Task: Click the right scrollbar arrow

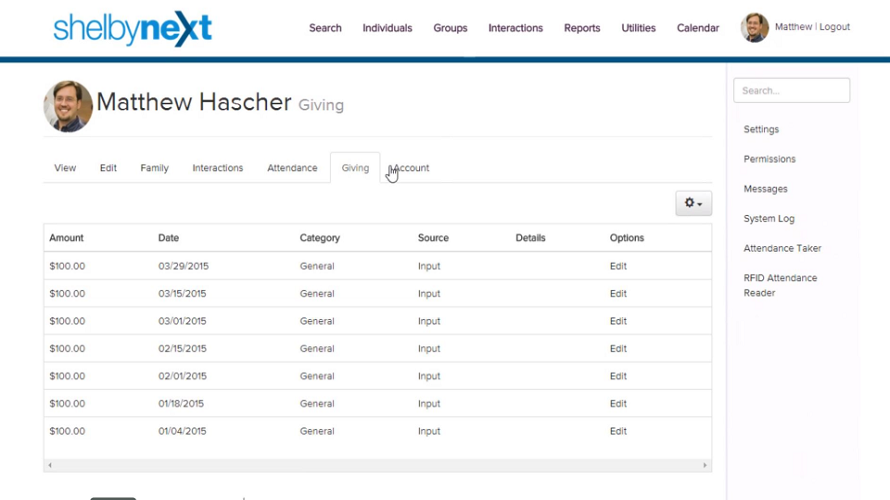Action: pyautogui.click(x=705, y=465)
